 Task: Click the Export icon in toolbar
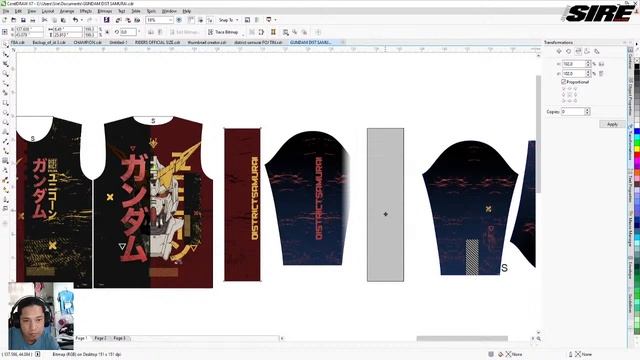pos(128,20)
